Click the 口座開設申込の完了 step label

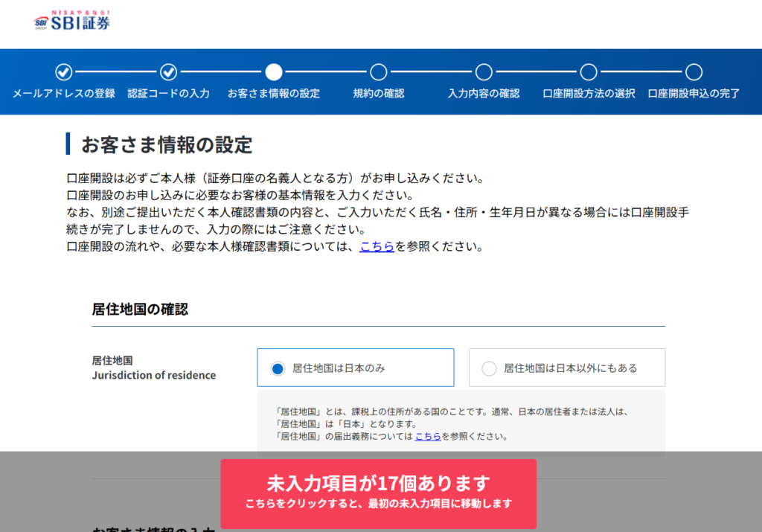pos(694,94)
